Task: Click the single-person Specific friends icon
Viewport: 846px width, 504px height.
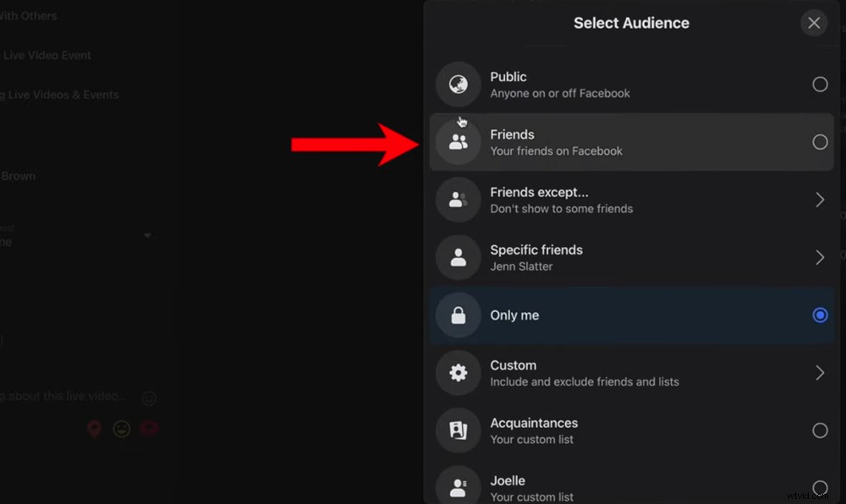Action: (x=457, y=257)
